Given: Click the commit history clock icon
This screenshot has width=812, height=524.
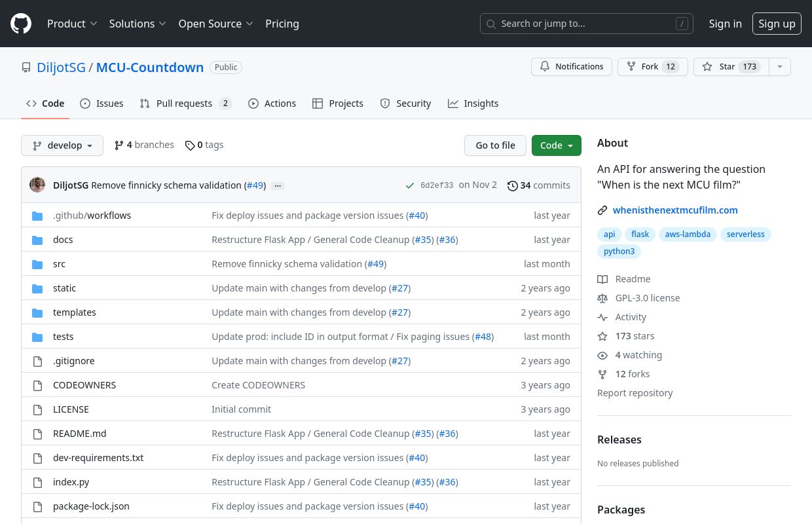Looking at the screenshot, I should 513,185.
